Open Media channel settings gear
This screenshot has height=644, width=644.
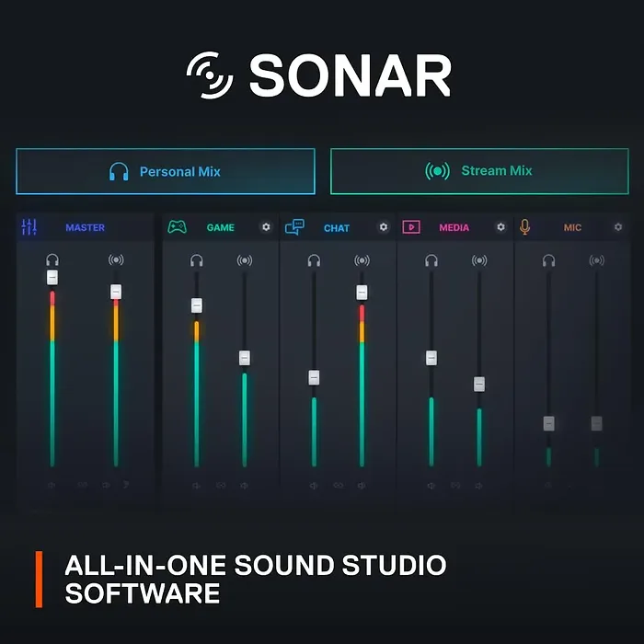tap(501, 227)
